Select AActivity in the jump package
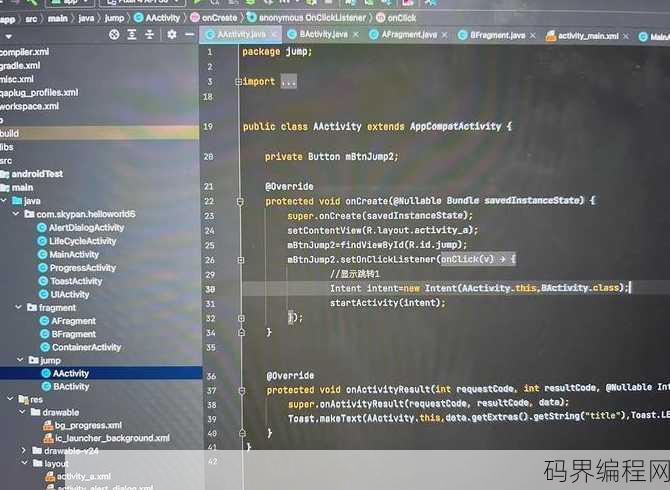The width and height of the screenshot is (670, 490). tap(65, 373)
